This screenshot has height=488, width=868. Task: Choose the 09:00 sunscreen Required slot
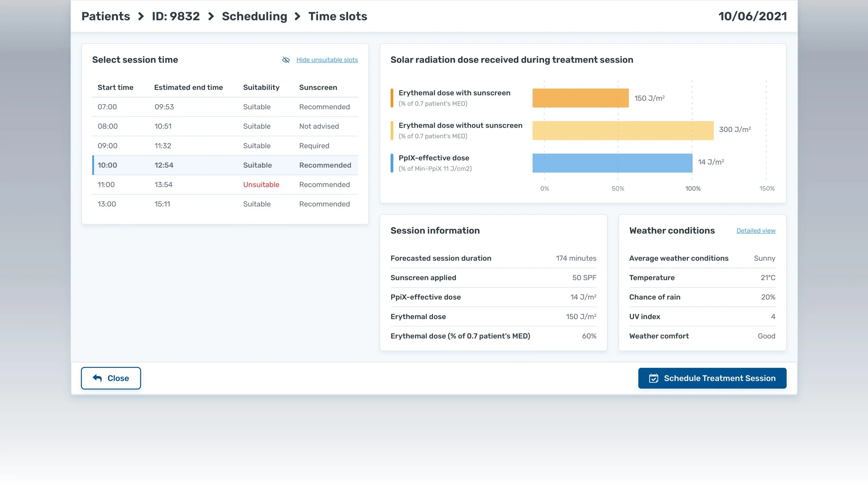coord(225,146)
